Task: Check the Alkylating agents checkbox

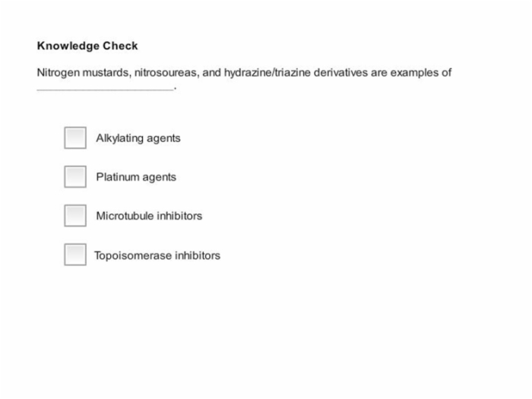Action: point(75,138)
